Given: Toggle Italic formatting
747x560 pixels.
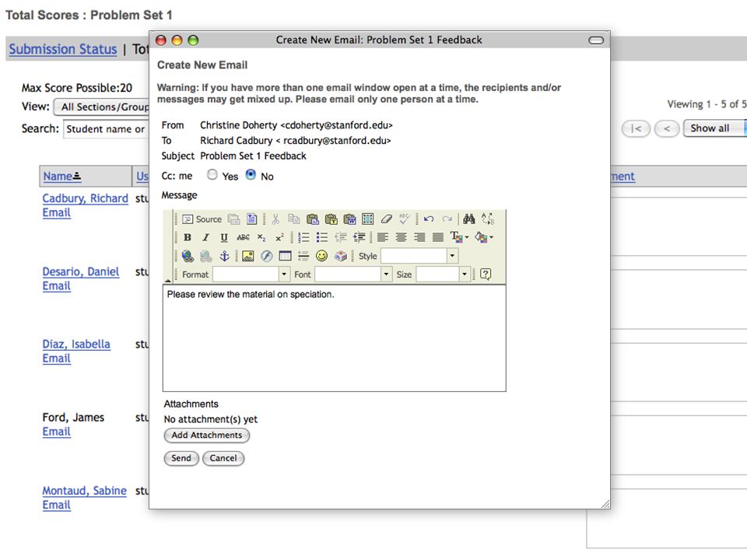Looking at the screenshot, I should click(x=205, y=237).
